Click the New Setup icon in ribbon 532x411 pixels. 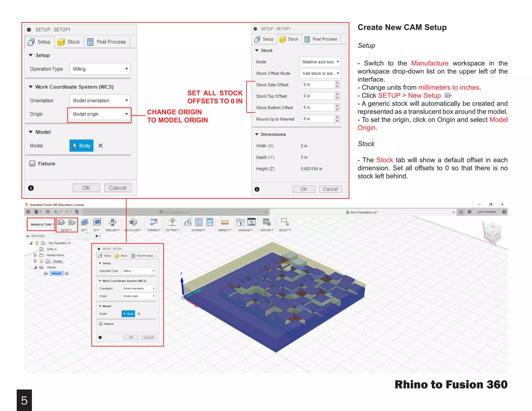click(x=61, y=222)
